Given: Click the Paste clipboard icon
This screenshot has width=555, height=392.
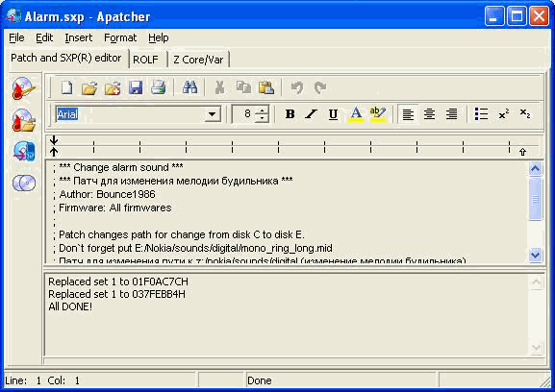Looking at the screenshot, I should click(x=266, y=87).
